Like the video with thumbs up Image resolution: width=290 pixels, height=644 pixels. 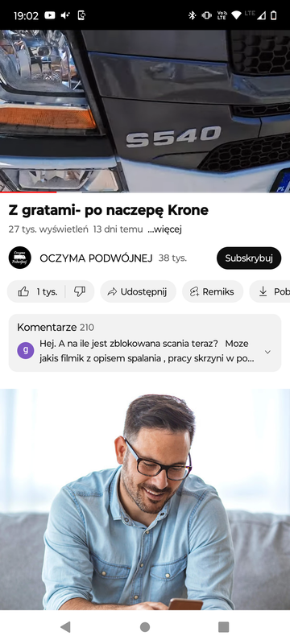coord(36,291)
